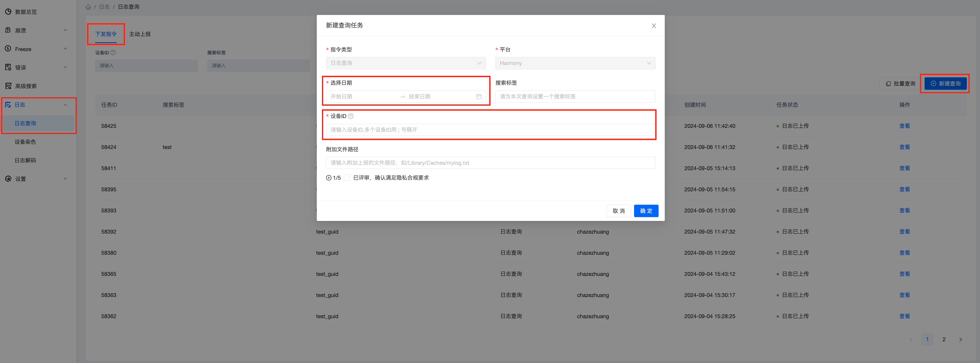The height and width of the screenshot is (363, 980).
Task: Click the 取消 button
Action: pyautogui.click(x=619, y=211)
